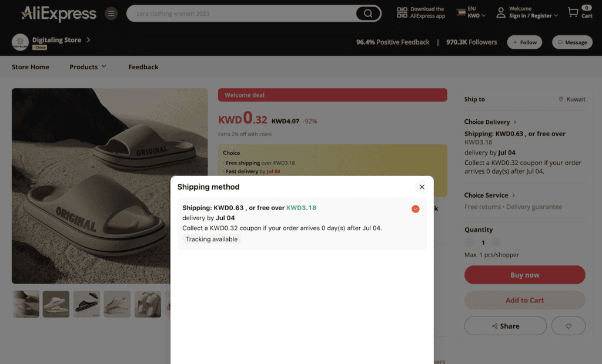Click the Buy now button

(524, 274)
